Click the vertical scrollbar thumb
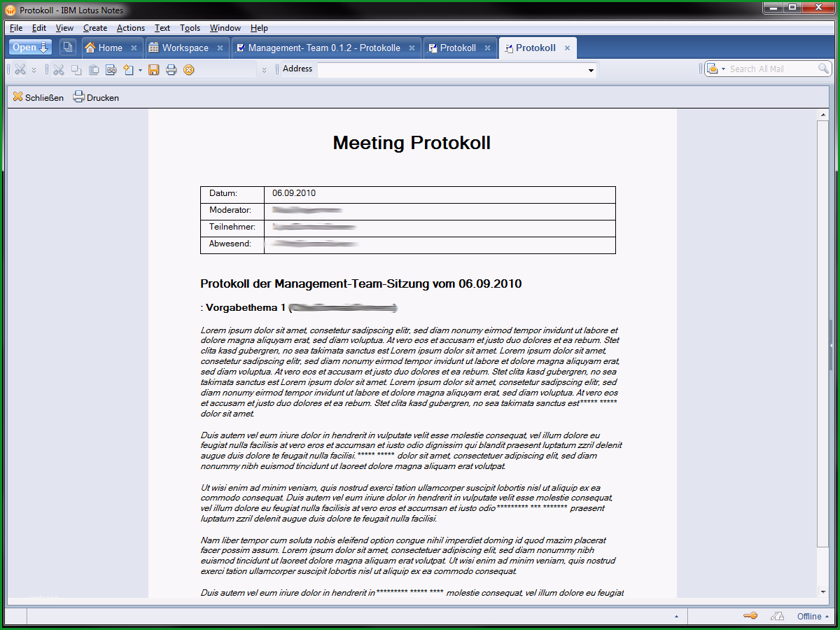Screen dimensions: 840x630 [823, 334]
